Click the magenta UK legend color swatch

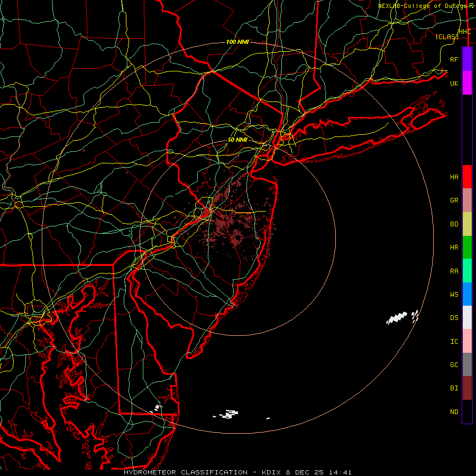[467, 83]
